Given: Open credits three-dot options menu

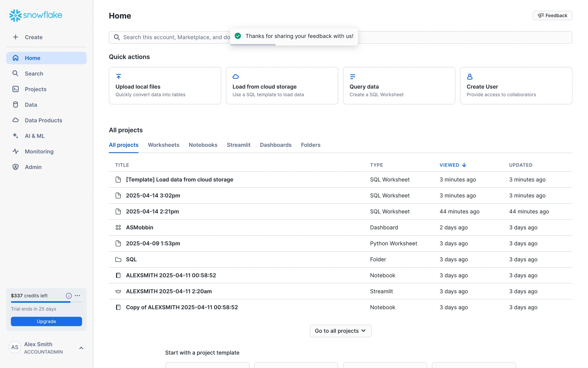Looking at the screenshot, I should pos(77,296).
